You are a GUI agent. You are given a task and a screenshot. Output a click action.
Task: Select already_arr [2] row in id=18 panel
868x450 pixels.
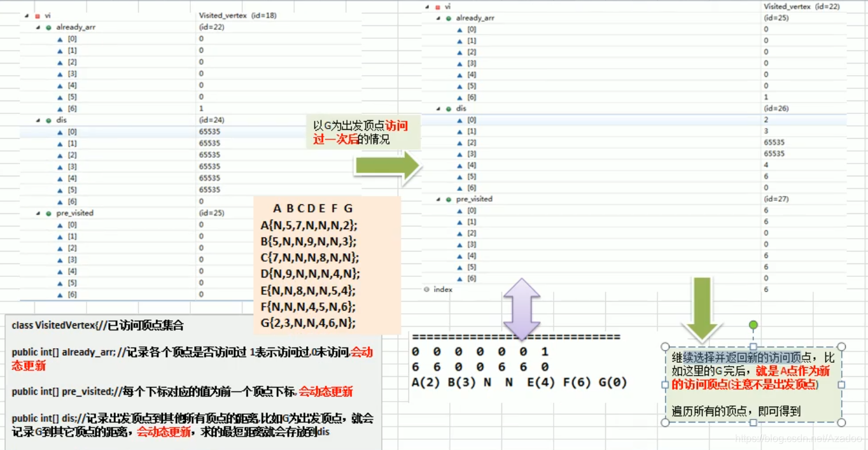point(190,62)
